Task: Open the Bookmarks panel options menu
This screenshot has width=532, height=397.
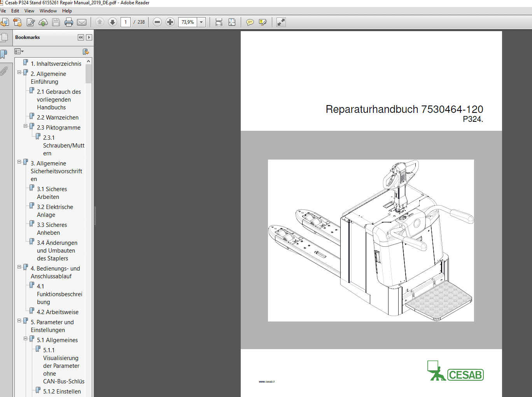Action: pyautogui.click(x=19, y=51)
